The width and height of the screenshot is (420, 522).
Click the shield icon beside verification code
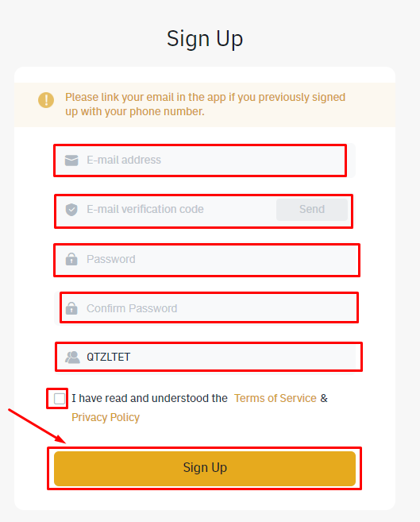point(71,210)
